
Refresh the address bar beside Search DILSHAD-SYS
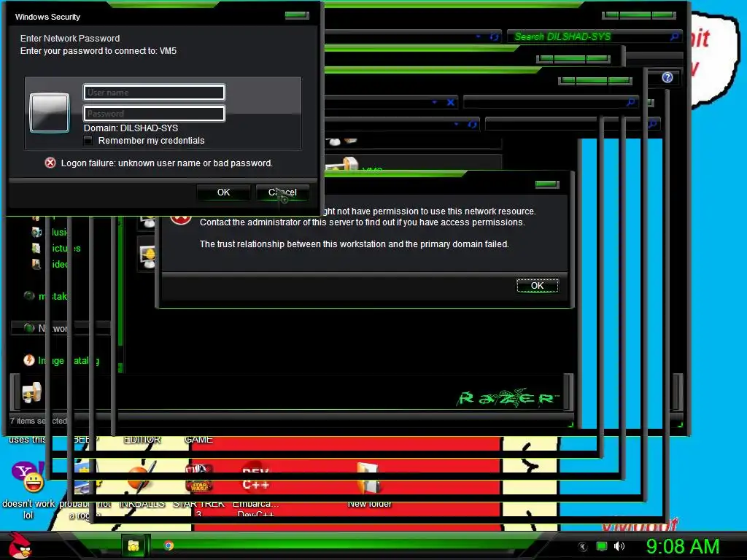pos(494,36)
